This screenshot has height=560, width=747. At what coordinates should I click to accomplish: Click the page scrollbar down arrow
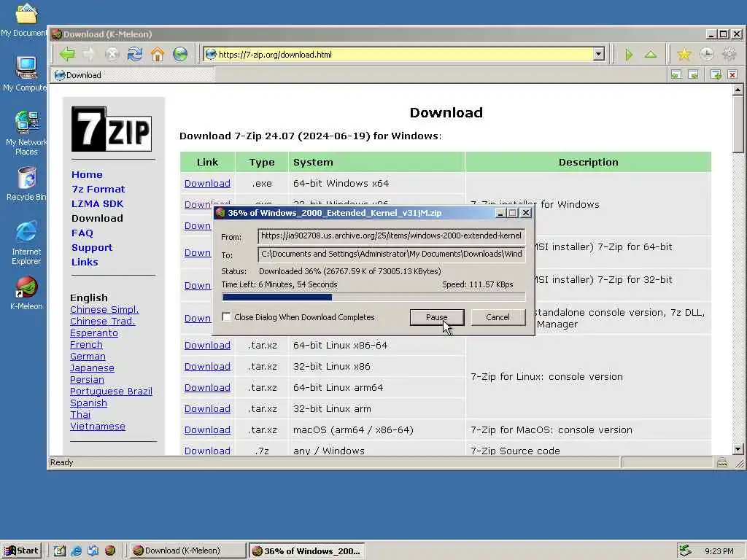tap(738, 449)
